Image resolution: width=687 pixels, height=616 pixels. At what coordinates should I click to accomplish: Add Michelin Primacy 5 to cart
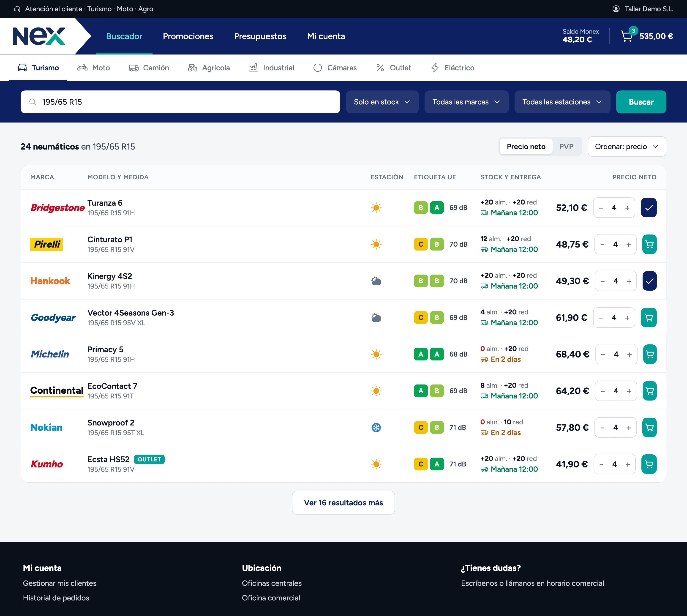649,354
